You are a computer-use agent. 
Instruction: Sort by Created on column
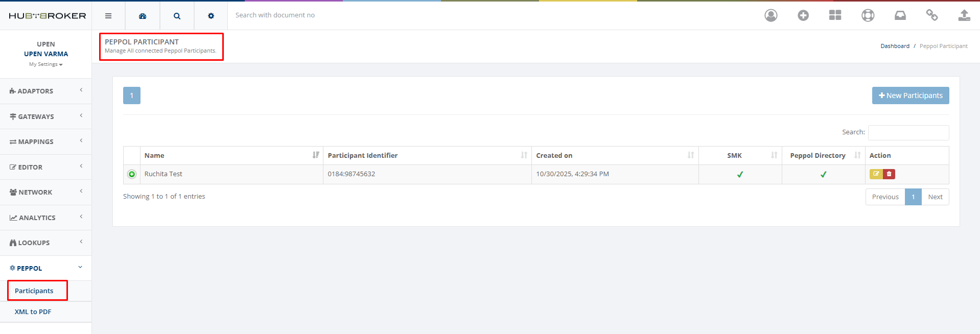pos(615,155)
